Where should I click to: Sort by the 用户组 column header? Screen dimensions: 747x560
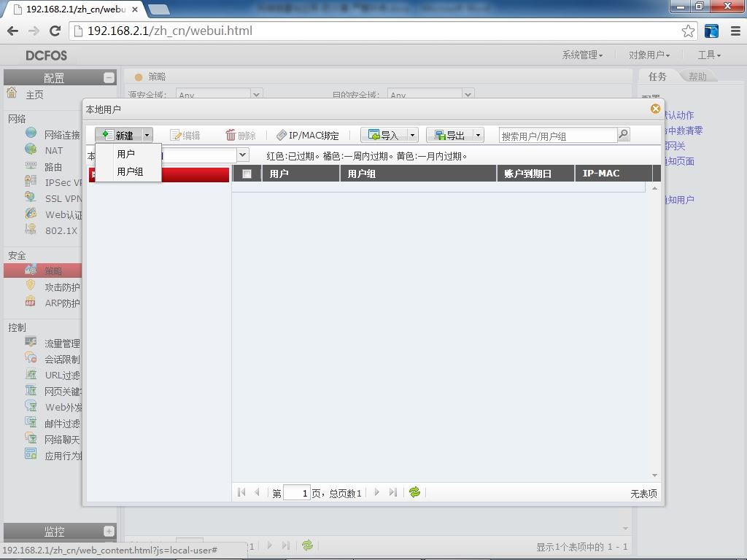coord(418,174)
